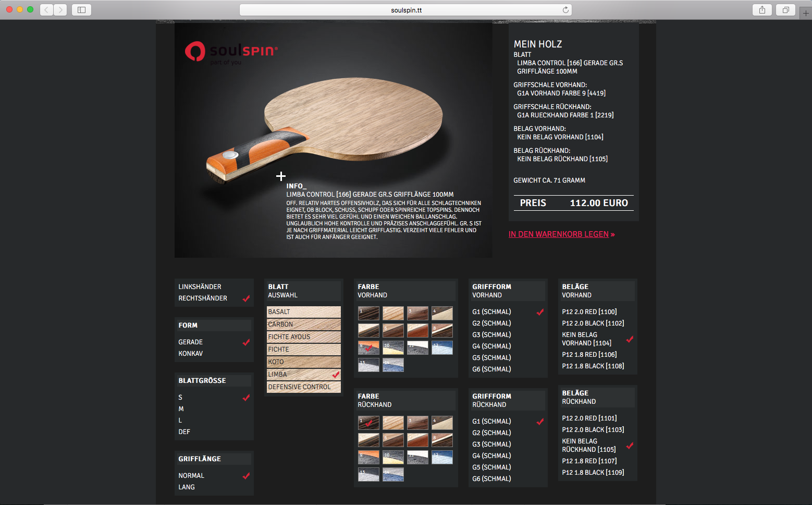Select blade size L
The height and width of the screenshot is (505, 812).
[x=180, y=420]
